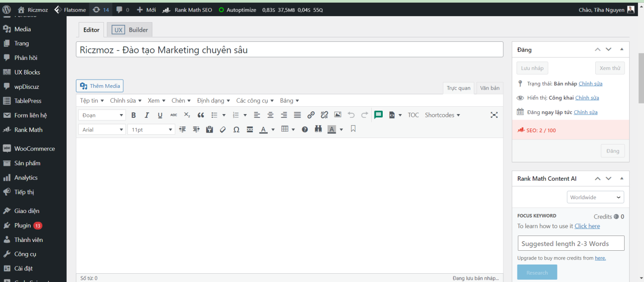The width and height of the screenshot is (644, 282).
Task: Apply italic formatting in editor toolbar
Action: tap(147, 115)
